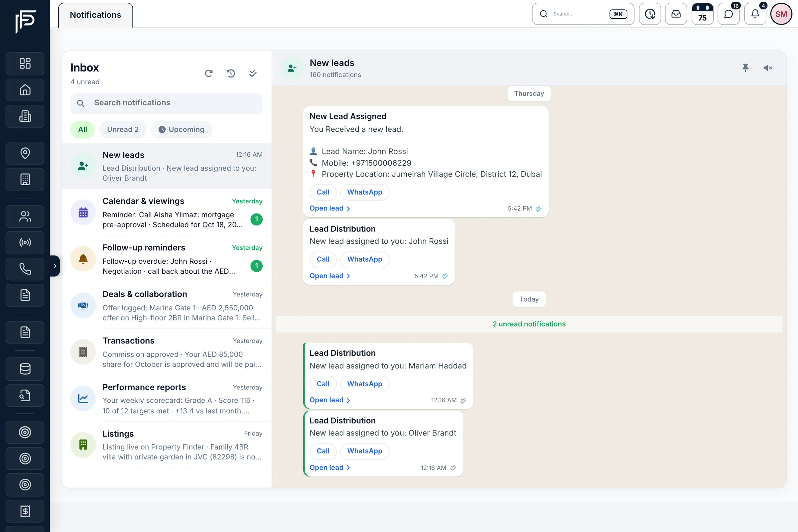
Task: WhatsApp from the New Lead Assigned card
Action: coord(364,193)
